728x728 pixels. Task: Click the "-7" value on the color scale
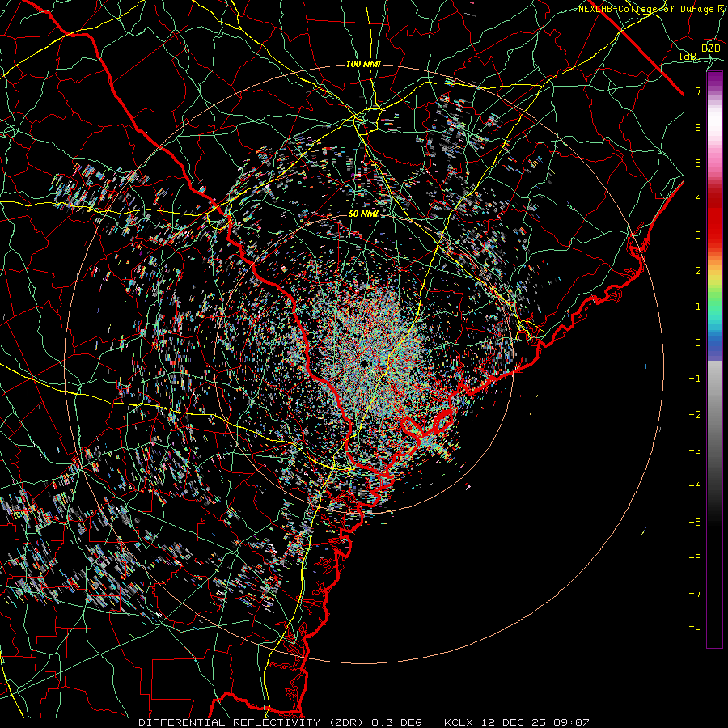(x=695, y=594)
